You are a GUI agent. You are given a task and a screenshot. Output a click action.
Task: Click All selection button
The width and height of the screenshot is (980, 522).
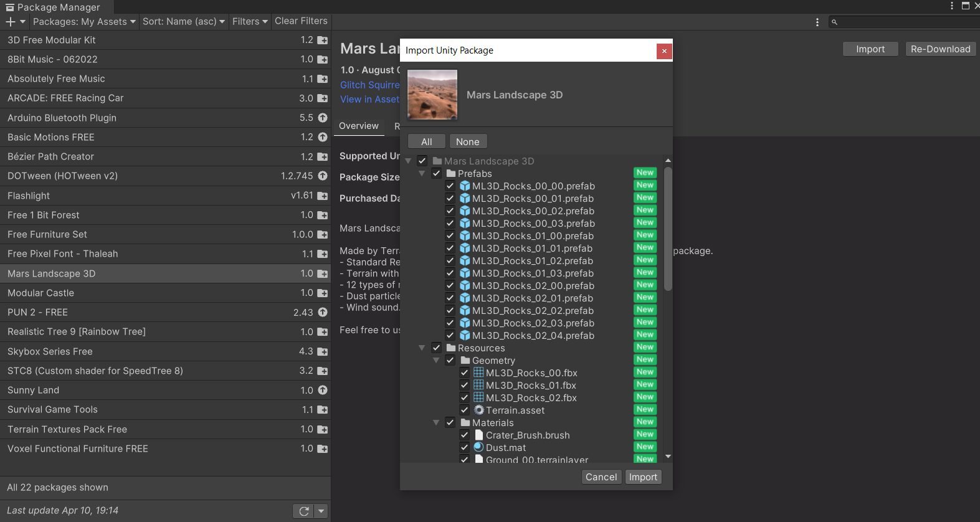(427, 142)
